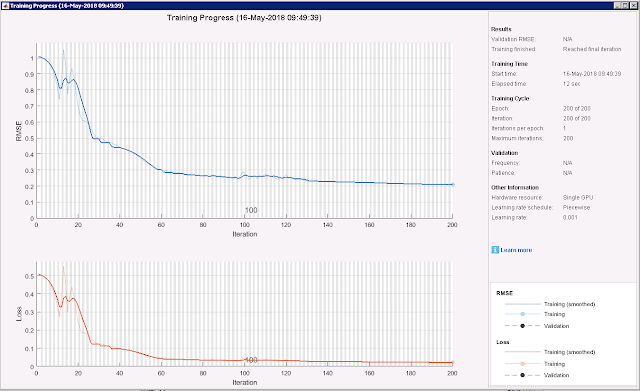Click the '200 of 200' value in the Epoch row
Screen dimensions: 640x391
click(577, 109)
